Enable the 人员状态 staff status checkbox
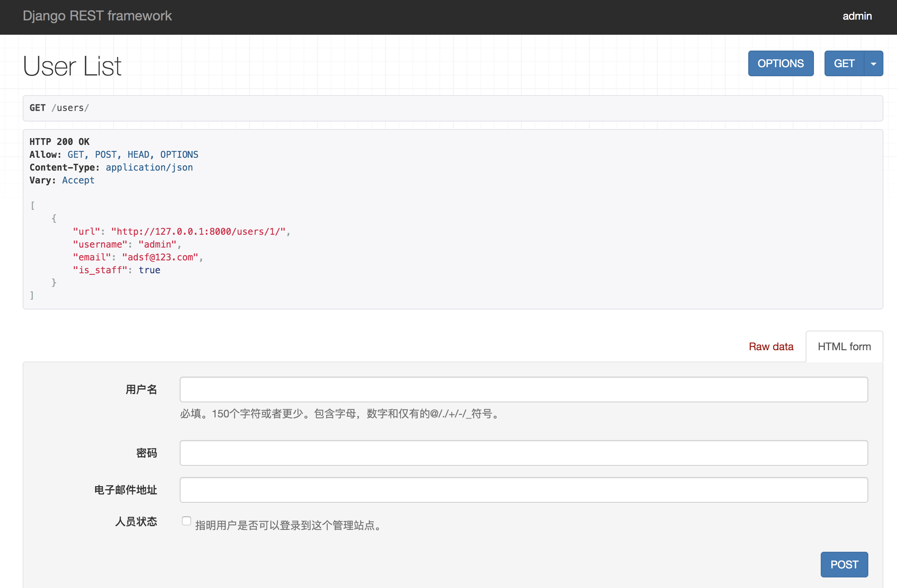 point(186,521)
